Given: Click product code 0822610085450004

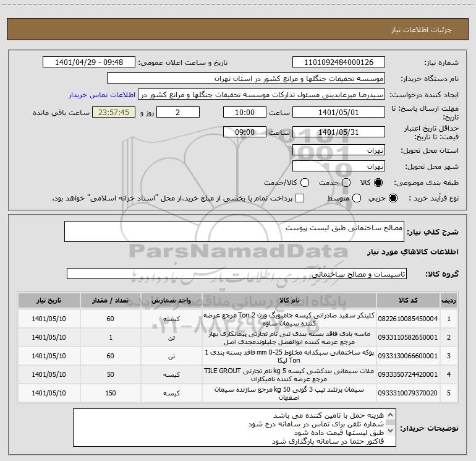Looking at the screenshot, I should (408, 319).
